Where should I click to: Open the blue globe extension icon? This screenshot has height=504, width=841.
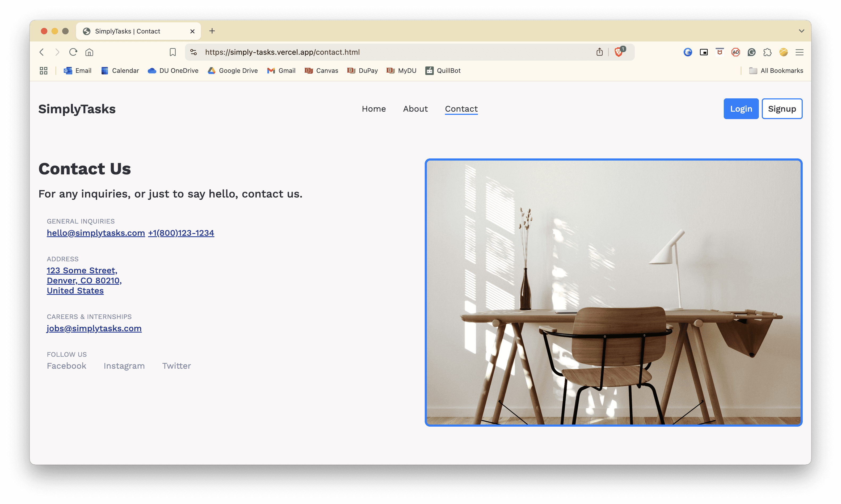point(688,52)
